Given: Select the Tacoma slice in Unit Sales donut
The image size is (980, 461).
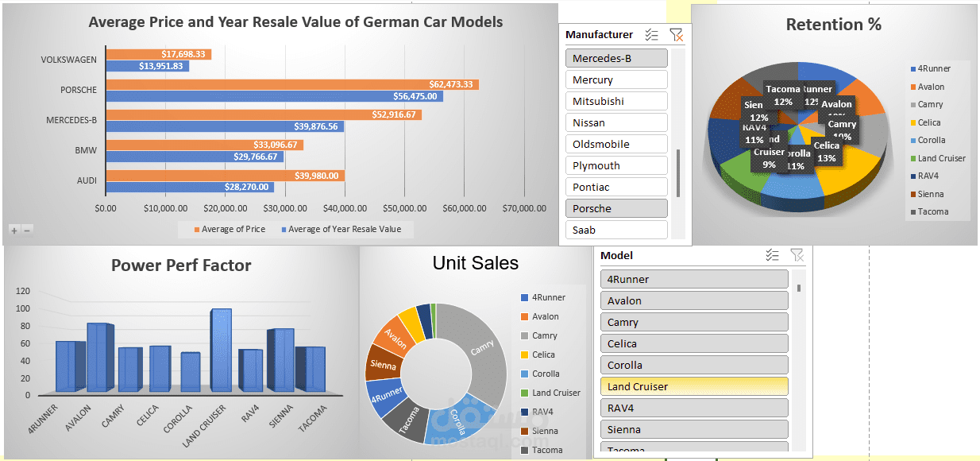Looking at the screenshot, I should [408, 421].
